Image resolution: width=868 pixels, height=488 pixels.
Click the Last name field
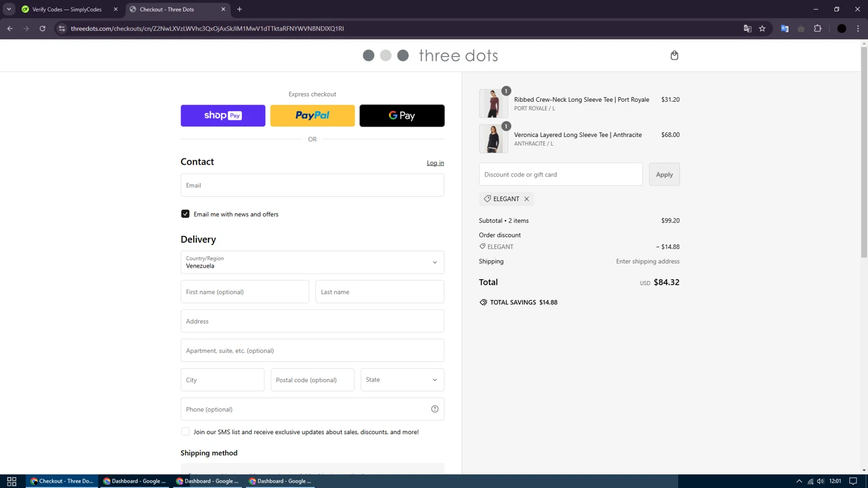click(380, 292)
